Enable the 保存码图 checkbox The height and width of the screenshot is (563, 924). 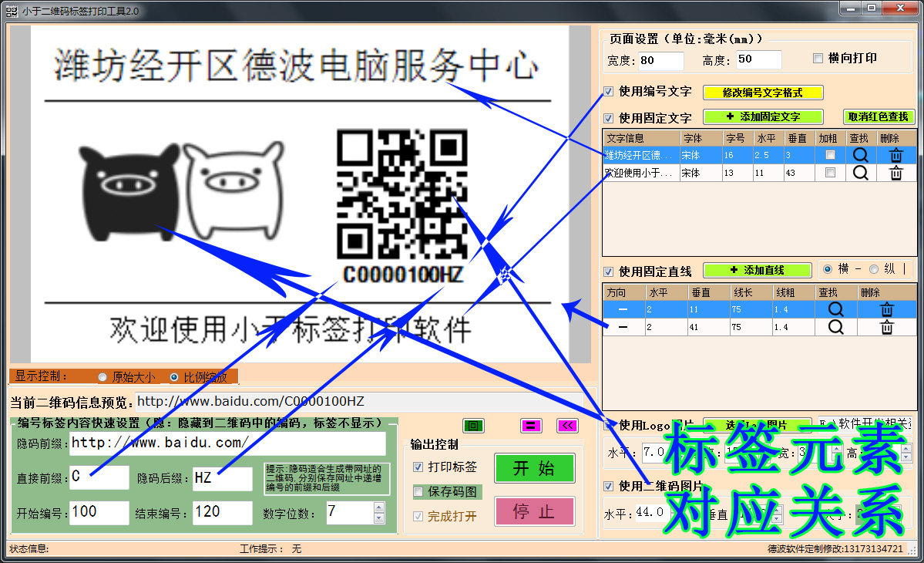[x=418, y=492]
